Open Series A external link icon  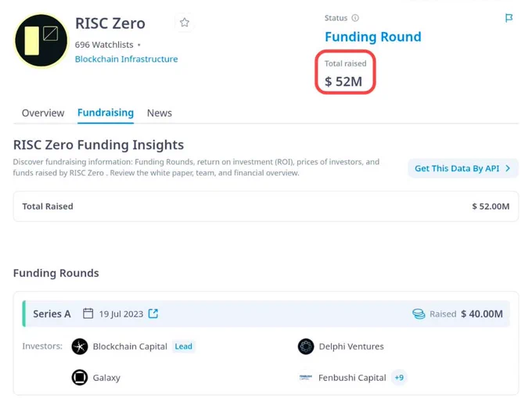(153, 314)
